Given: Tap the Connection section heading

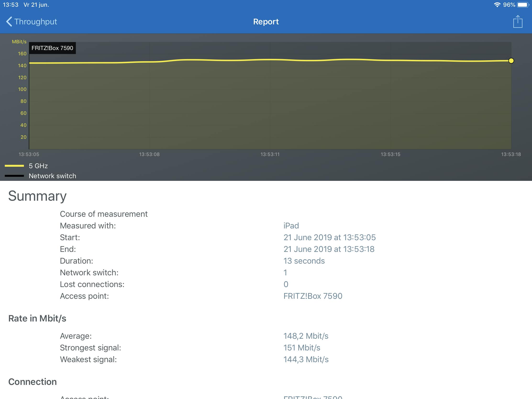Looking at the screenshot, I should pyautogui.click(x=33, y=382).
